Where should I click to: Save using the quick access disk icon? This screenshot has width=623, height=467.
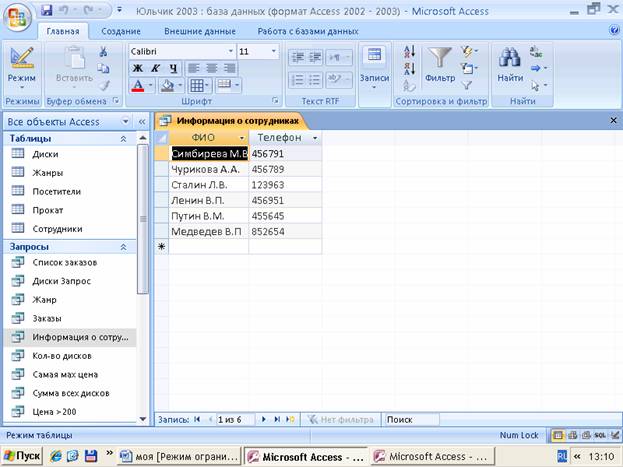coord(46,10)
